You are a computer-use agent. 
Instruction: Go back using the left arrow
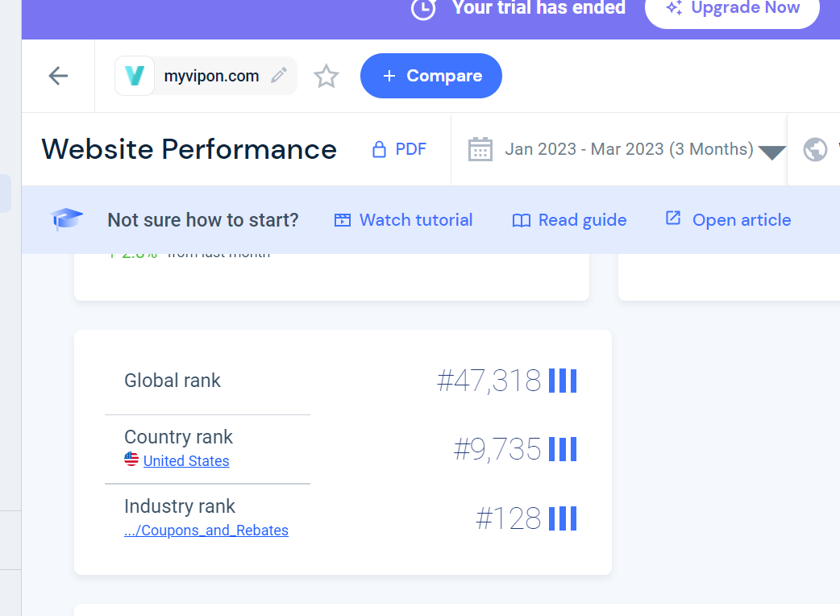(58, 76)
